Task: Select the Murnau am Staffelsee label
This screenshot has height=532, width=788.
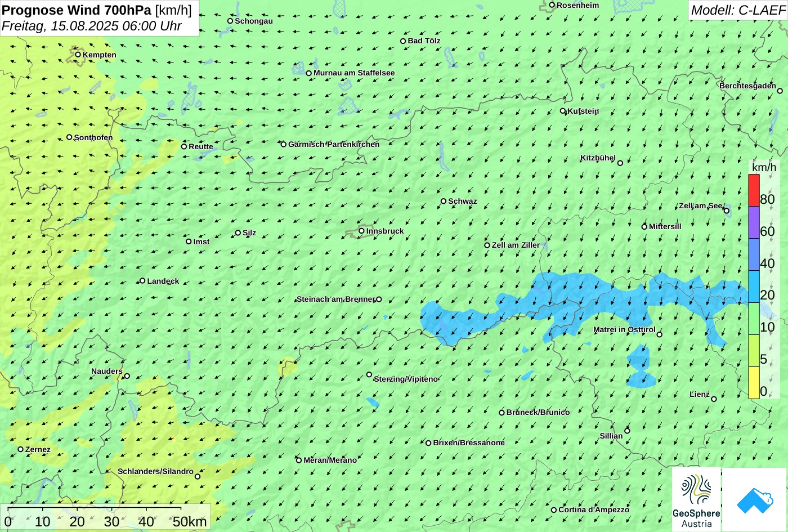Action: (x=354, y=73)
